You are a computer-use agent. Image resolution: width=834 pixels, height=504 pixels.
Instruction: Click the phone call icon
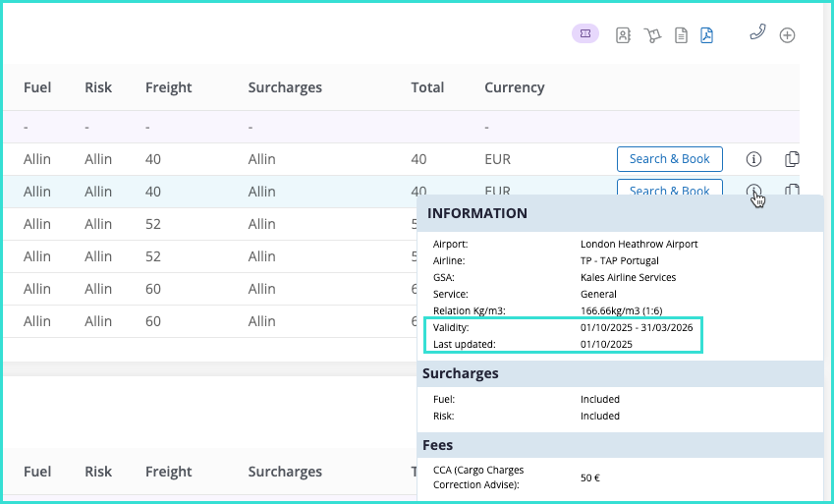click(x=757, y=32)
